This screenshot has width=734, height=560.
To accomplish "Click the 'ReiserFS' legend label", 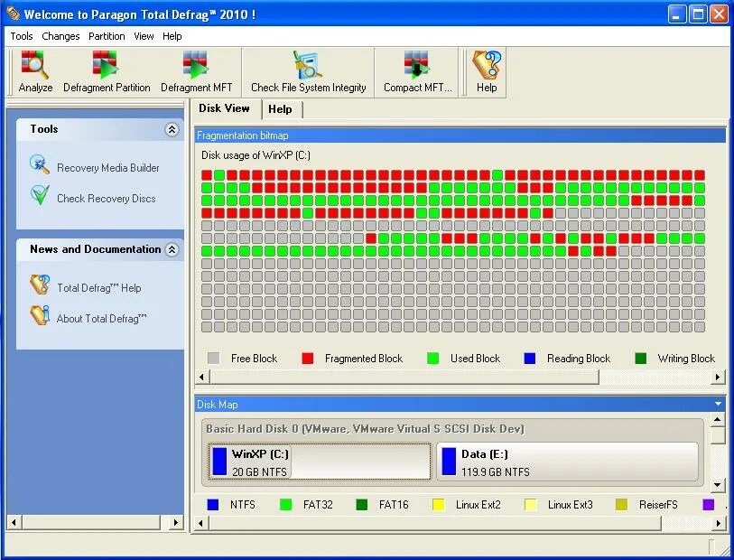I will pyautogui.click(x=658, y=505).
